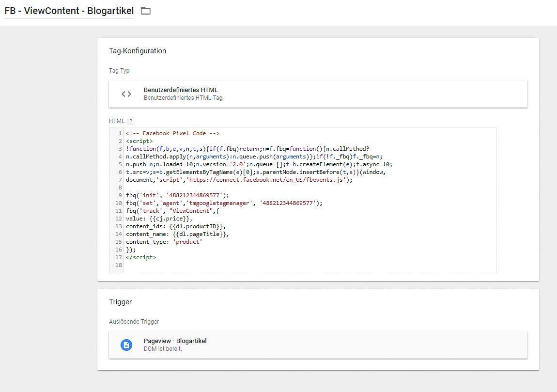
Task: Click the n.push=n;n.loaded code line
Action: [259, 164]
